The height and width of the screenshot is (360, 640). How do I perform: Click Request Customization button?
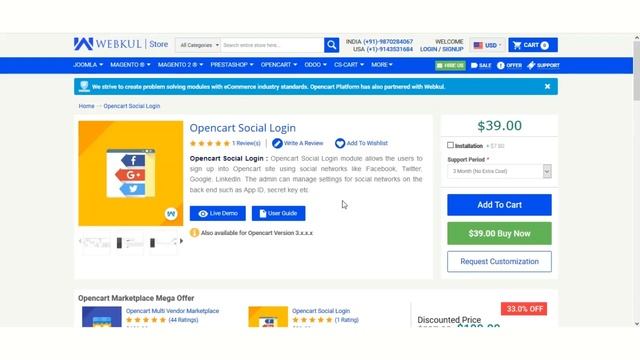(499, 262)
